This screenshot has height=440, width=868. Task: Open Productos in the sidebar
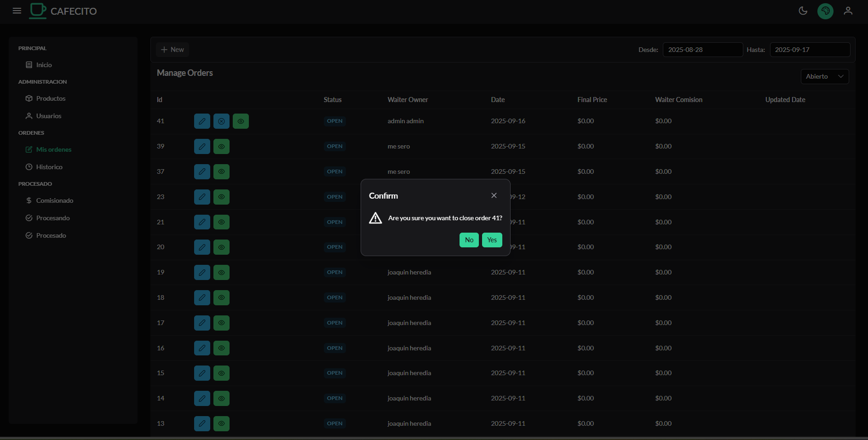coord(51,98)
